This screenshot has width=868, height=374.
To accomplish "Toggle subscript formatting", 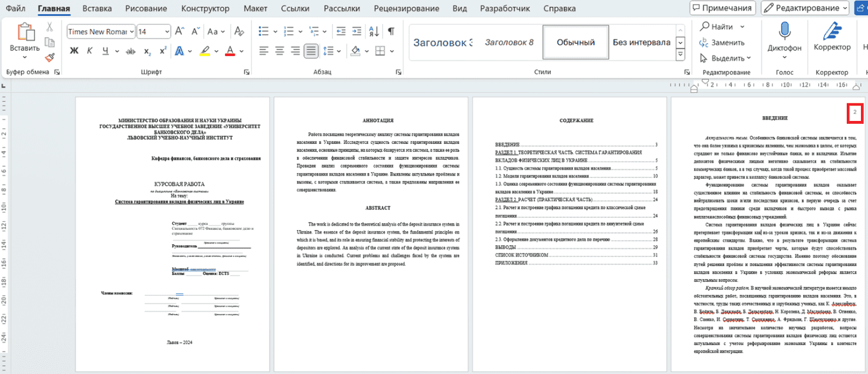I will pyautogui.click(x=148, y=51).
